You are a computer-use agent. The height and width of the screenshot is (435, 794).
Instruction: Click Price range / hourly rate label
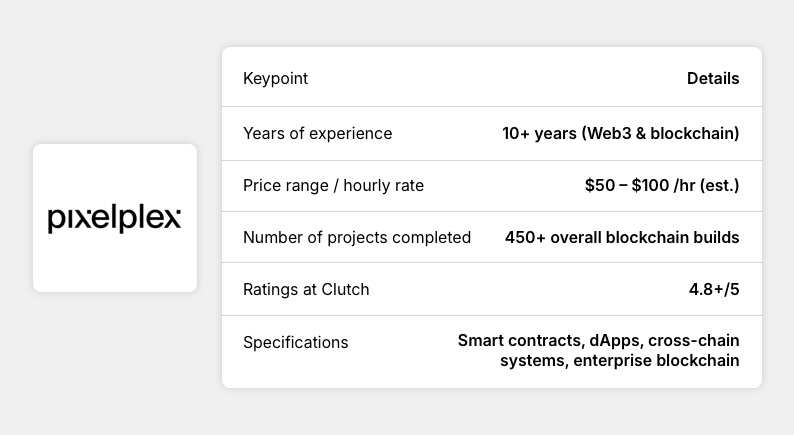[333, 185]
